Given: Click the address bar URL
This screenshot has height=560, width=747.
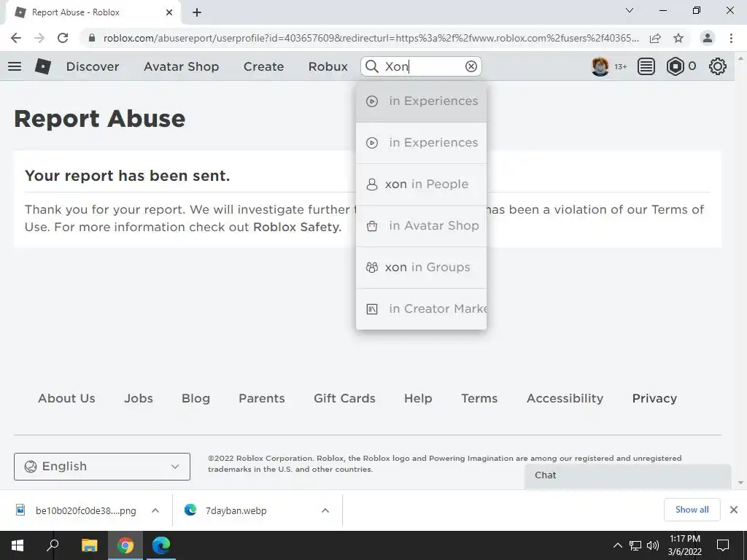Looking at the screenshot, I should click(371, 38).
